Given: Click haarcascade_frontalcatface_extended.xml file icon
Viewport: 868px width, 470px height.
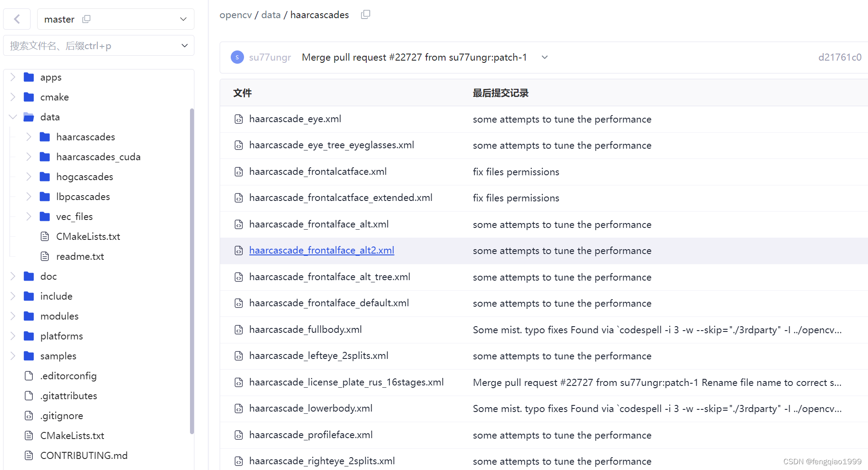Looking at the screenshot, I should [x=239, y=198].
